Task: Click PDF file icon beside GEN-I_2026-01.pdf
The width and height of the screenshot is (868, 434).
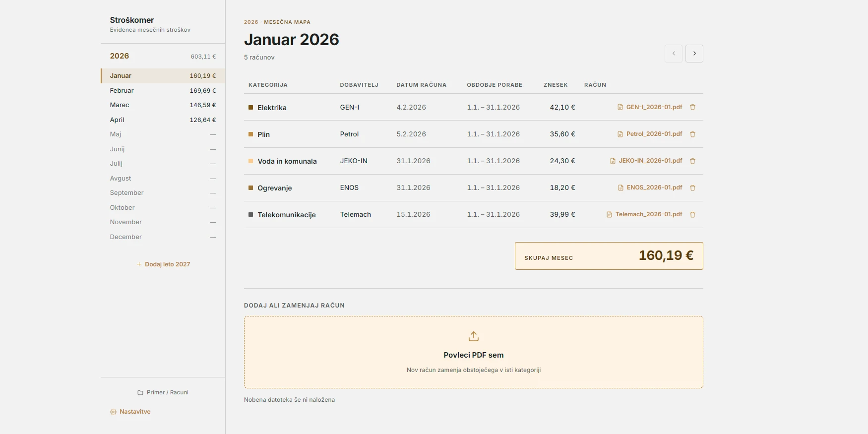Action: [x=620, y=107]
